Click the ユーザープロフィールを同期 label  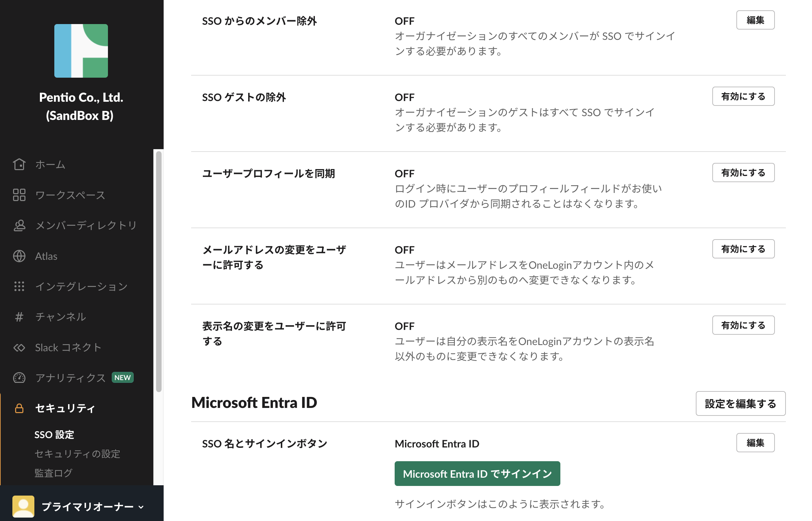[268, 174]
